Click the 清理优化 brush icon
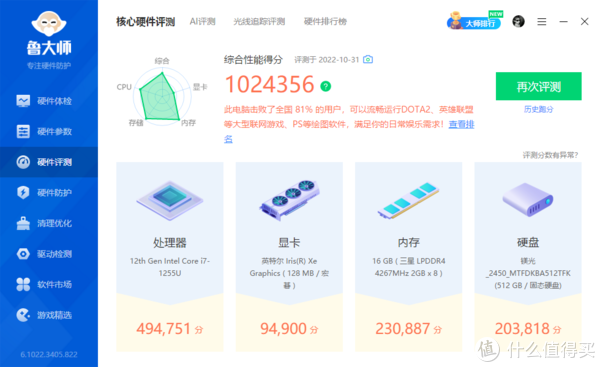 23,223
